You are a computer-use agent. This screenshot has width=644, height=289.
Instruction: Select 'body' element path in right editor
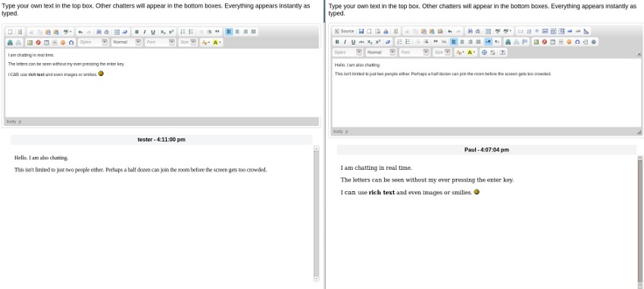[x=338, y=131]
